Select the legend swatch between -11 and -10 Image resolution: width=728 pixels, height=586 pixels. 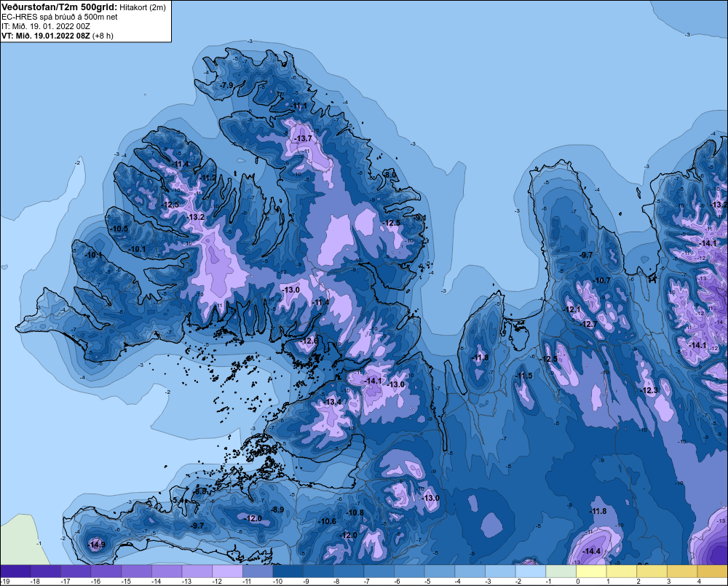[x=258, y=571]
